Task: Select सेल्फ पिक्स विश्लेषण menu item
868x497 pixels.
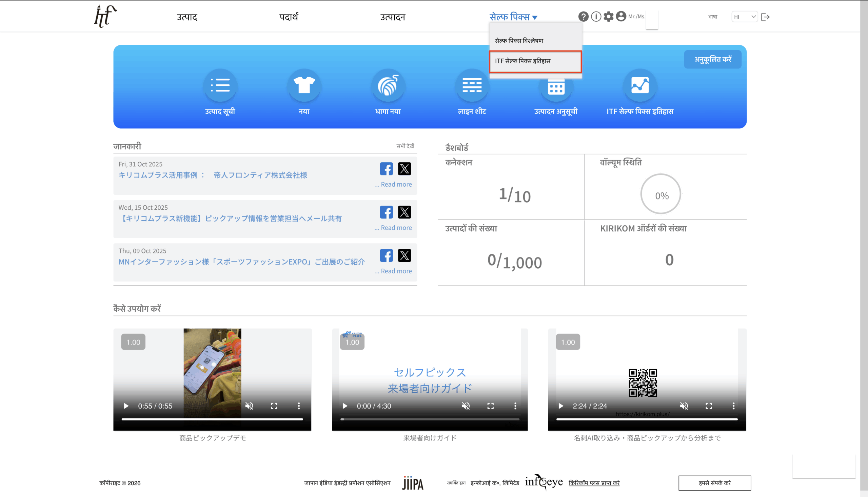Action: coord(519,41)
